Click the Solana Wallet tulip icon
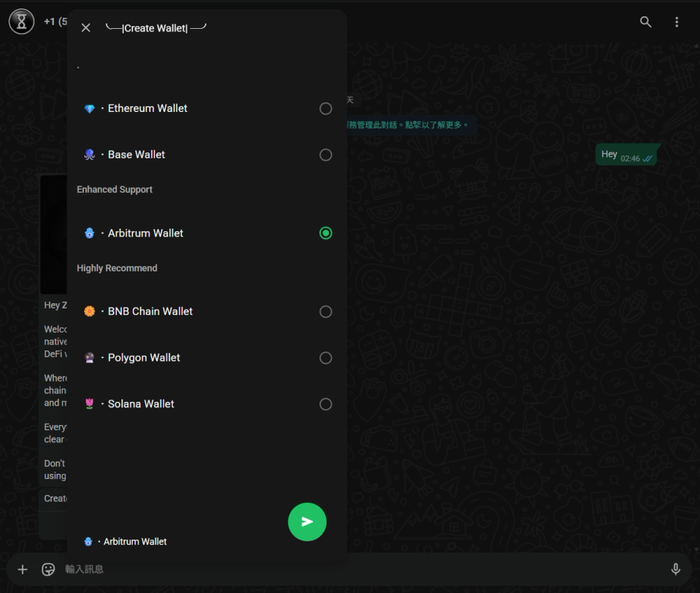 coord(89,404)
